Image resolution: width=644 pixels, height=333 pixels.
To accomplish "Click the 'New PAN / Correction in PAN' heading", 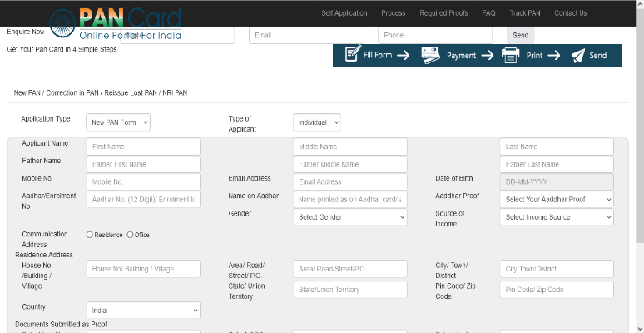I will 100,93.
